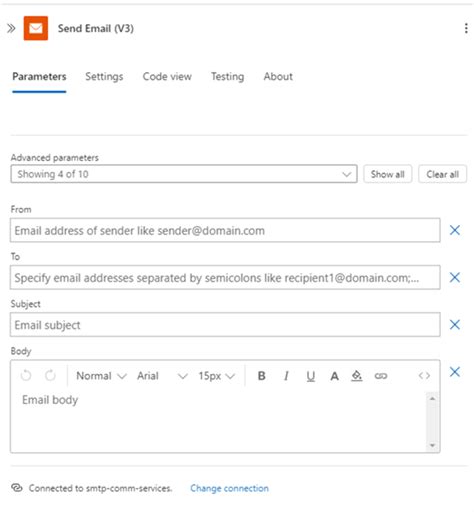Viewport: 474px width, 512px height.
Task: Open the font color picker
Action: (x=334, y=376)
